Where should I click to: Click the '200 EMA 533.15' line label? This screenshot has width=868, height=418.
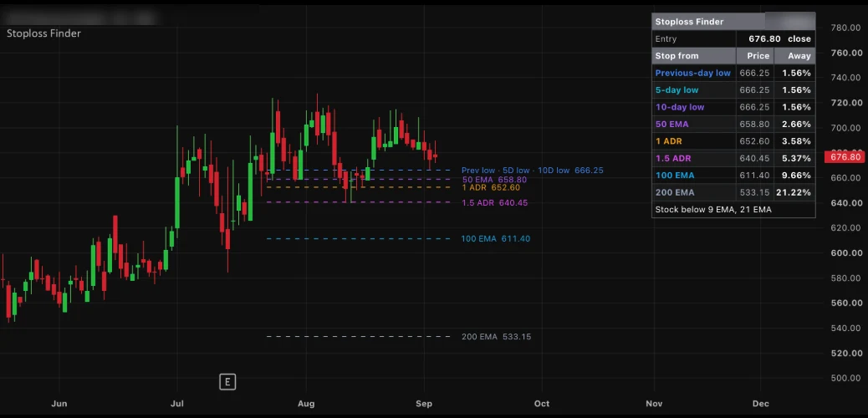pyautogui.click(x=496, y=337)
